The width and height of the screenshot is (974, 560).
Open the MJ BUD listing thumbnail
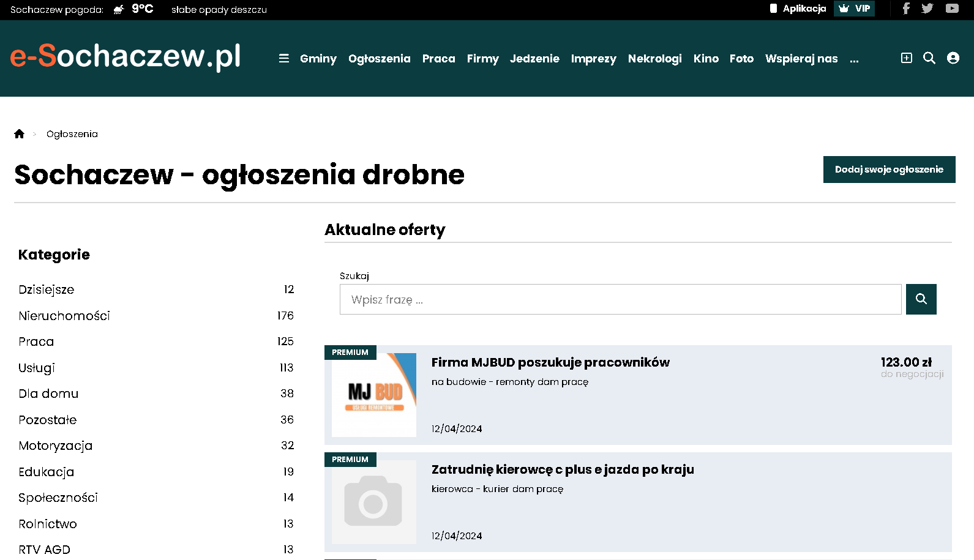(x=374, y=395)
